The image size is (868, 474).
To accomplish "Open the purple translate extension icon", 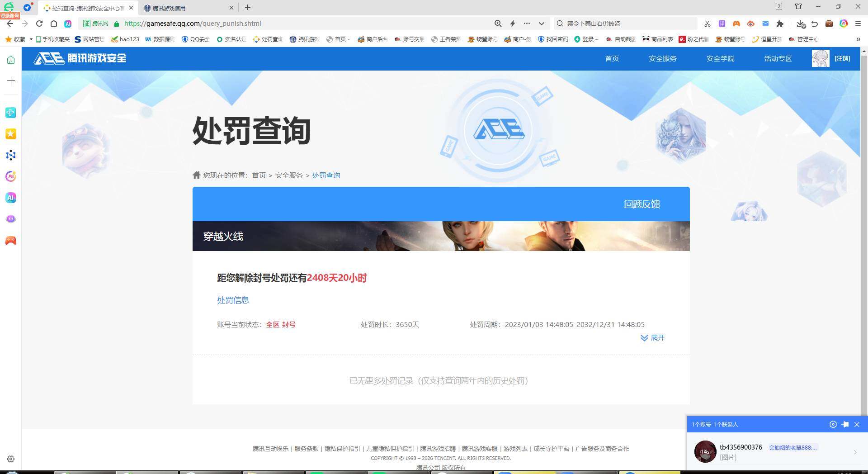I will [722, 24].
